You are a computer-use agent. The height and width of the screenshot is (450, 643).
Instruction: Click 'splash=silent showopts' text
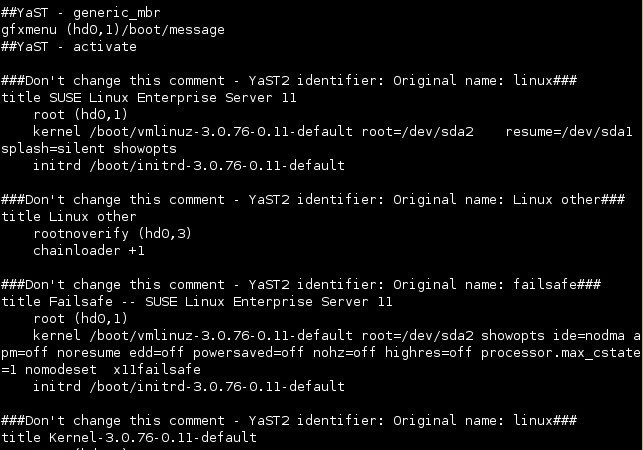89,148
